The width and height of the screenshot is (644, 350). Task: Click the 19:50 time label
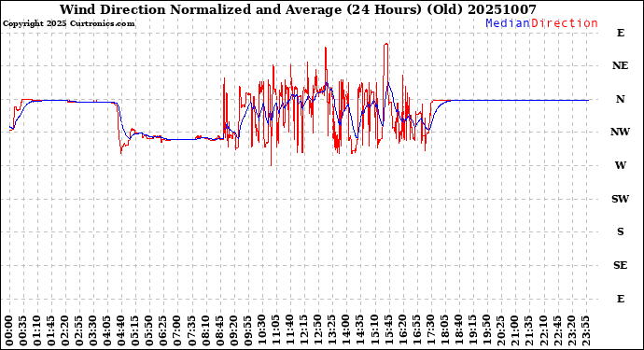(486, 330)
